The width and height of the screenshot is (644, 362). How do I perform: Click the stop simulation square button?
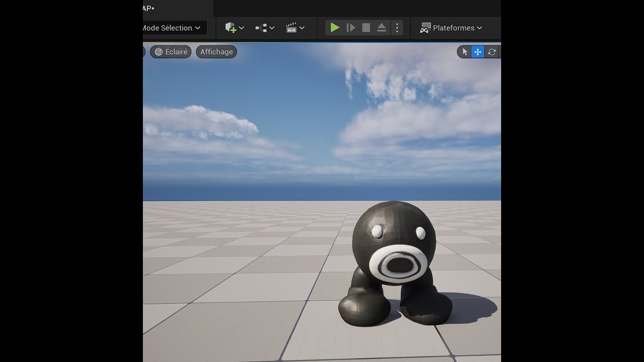pyautogui.click(x=366, y=28)
